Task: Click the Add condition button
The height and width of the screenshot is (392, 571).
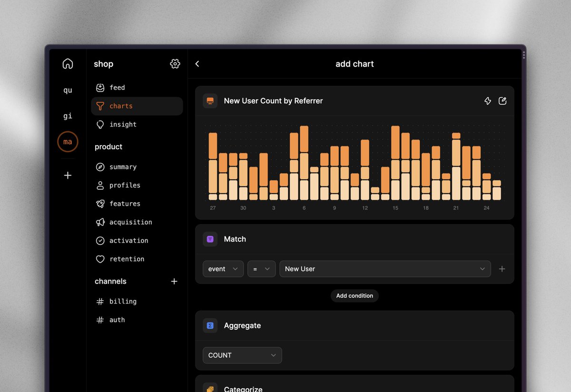Action: point(354,295)
